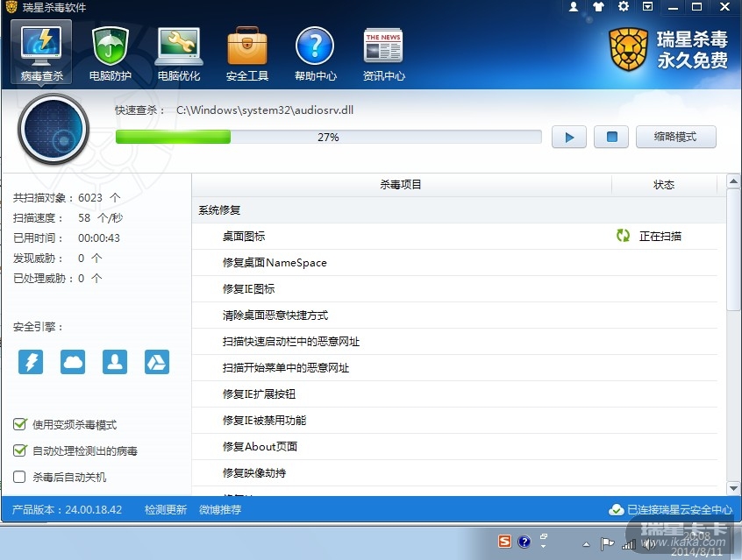
Task: Click the Sogou input method tray icon
Action: click(x=505, y=541)
